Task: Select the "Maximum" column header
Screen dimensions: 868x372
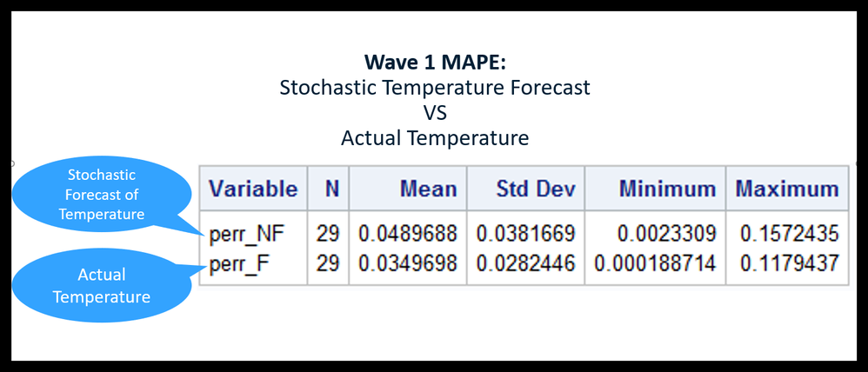Action: point(787,189)
